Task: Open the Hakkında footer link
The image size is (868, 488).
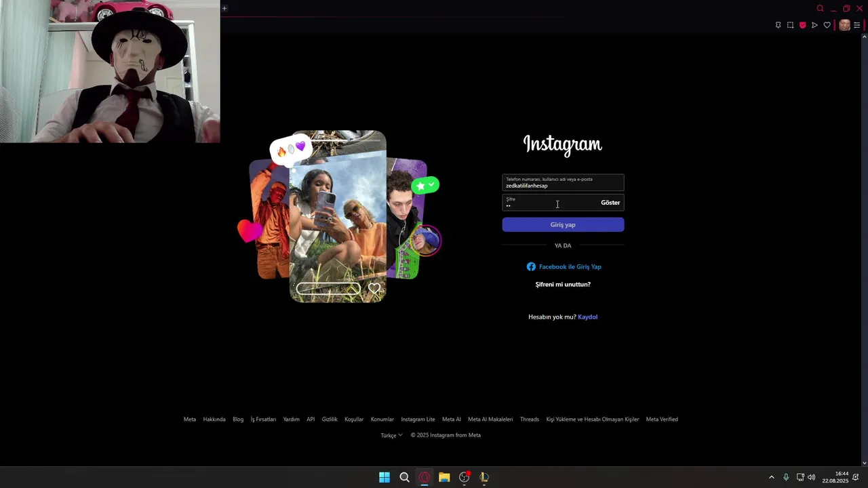Action: (214, 419)
